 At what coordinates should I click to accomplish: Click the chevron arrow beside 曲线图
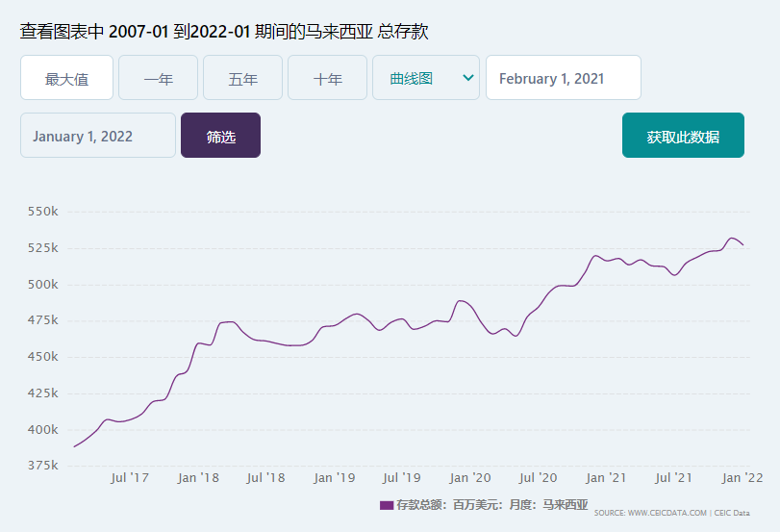tap(468, 78)
